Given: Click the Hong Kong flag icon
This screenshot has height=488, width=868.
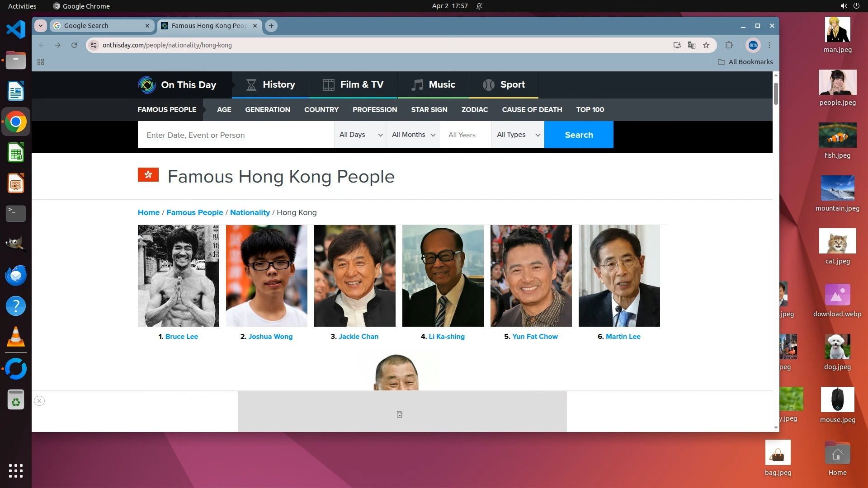Looking at the screenshot, I should [x=148, y=175].
